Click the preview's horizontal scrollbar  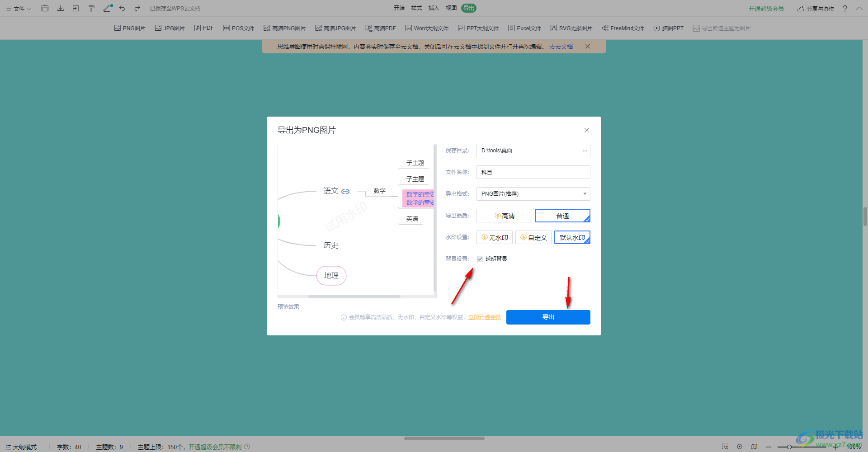click(x=354, y=297)
